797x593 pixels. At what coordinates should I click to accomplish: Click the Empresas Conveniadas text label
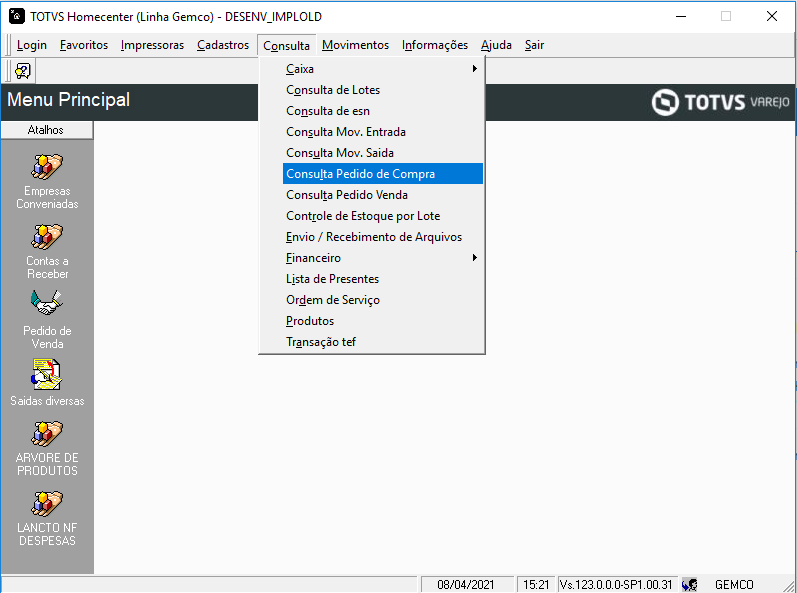tap(47, 197)
